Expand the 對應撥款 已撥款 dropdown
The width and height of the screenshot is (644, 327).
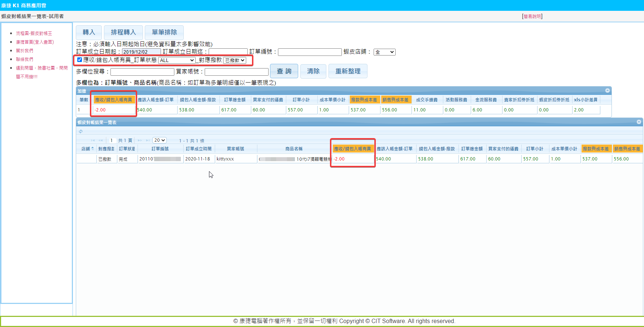235,60
